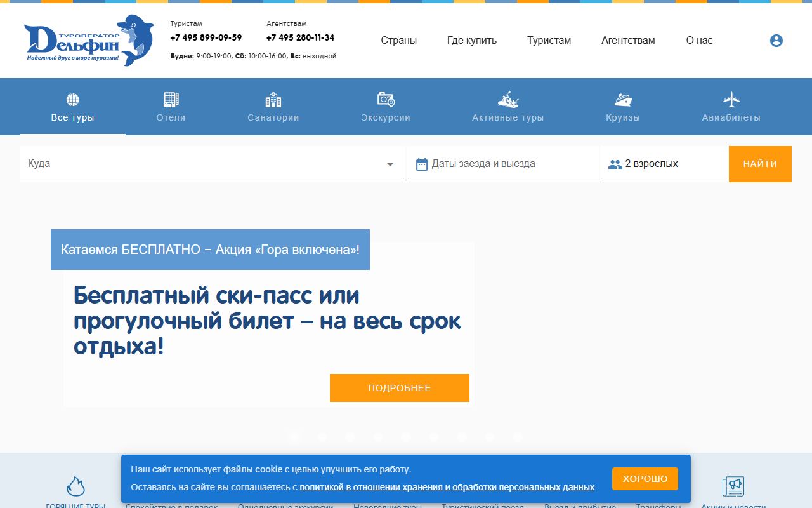Open the Страны menu item

[399, 41]
